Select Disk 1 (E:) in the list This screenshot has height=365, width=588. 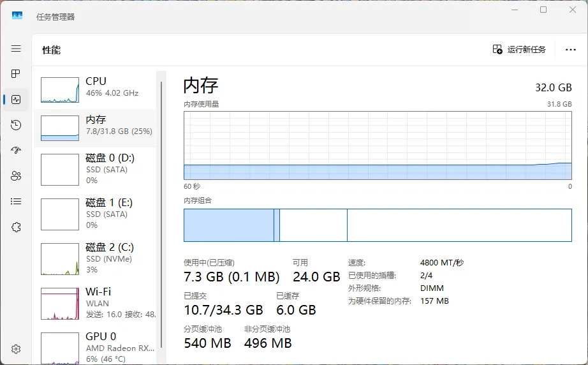click(96, 214)
